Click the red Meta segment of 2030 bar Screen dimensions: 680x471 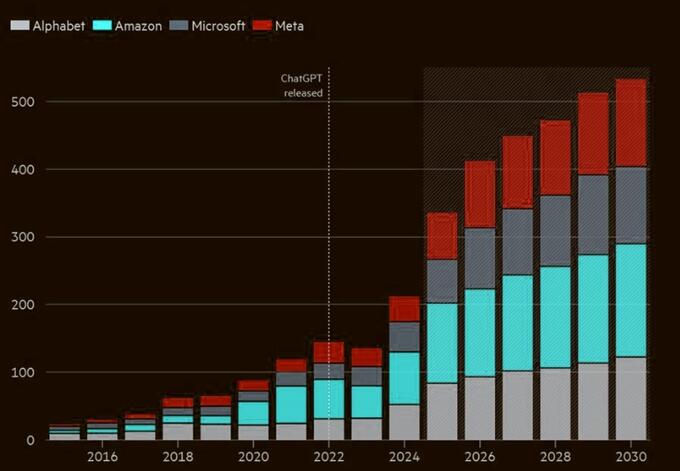point(630,123)
